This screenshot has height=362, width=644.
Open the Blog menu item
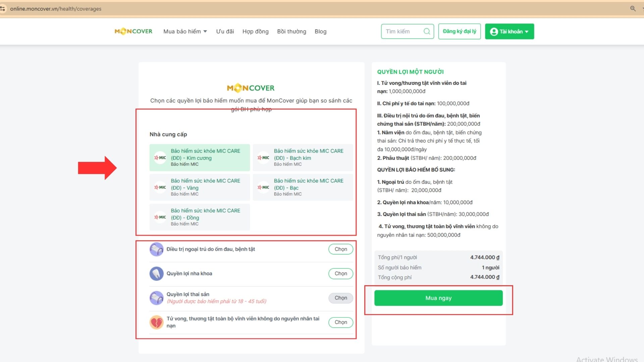pyautogui.click(x=320, y=32)
